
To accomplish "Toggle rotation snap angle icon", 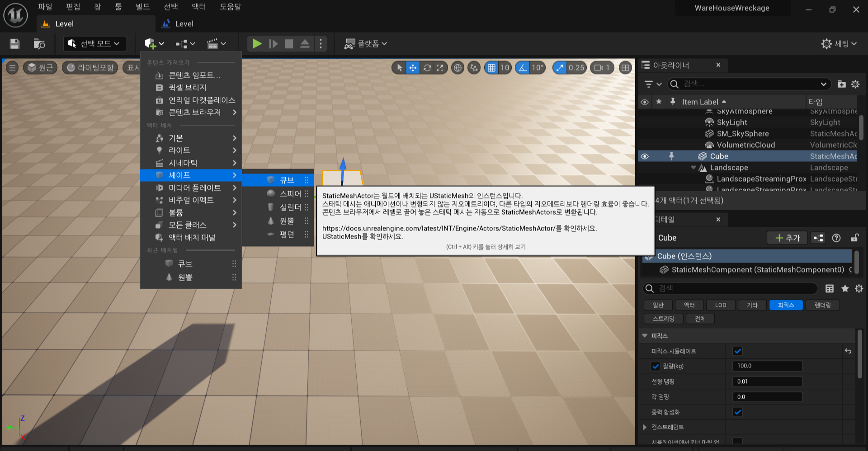I will click(523, 68).
